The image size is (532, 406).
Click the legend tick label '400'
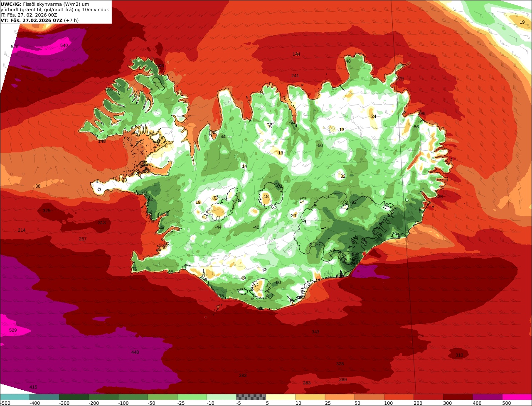click(x=477, y=403)
